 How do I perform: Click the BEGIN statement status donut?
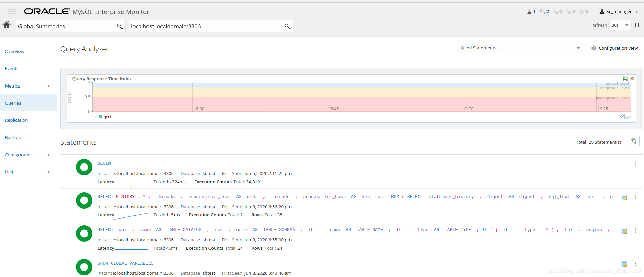coord(84,167)
